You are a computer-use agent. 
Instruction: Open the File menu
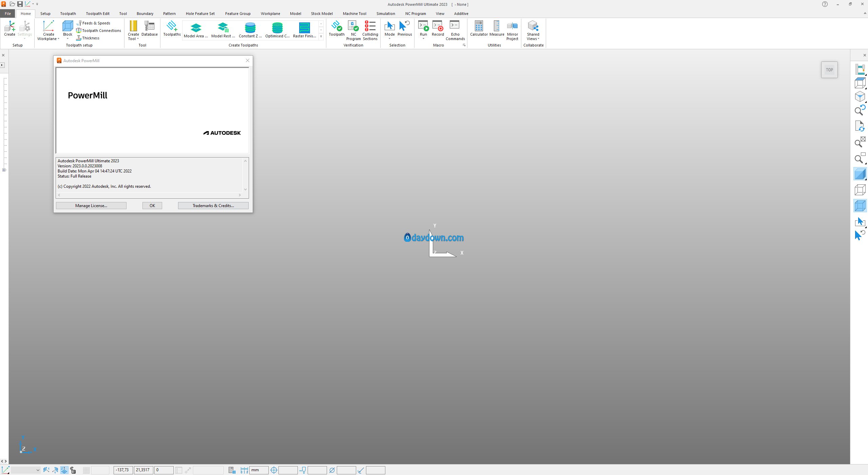(x=8, y=14)
